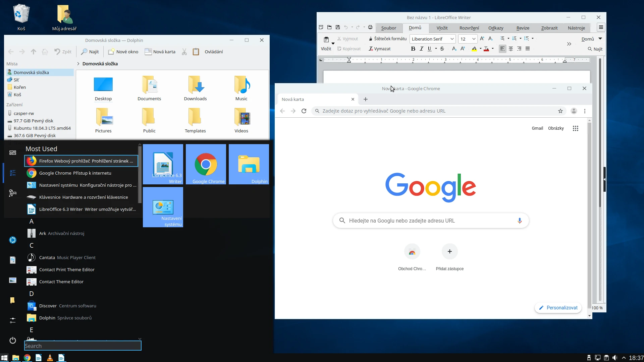Reload the Chrome page
The width and height of the screenshot is (644, 362).
pos(304,111)
